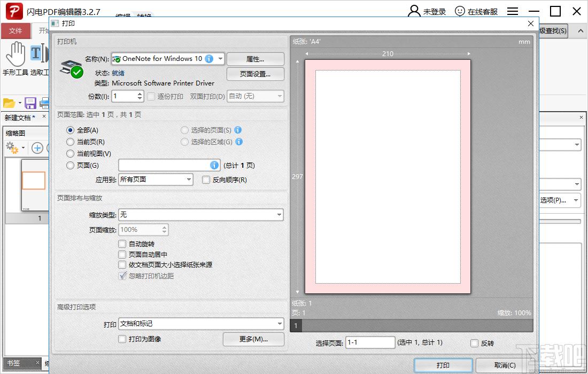Open the print Document and Markup dropdown
The width and height of the screenshot is (588, 374).
[201, 324]
